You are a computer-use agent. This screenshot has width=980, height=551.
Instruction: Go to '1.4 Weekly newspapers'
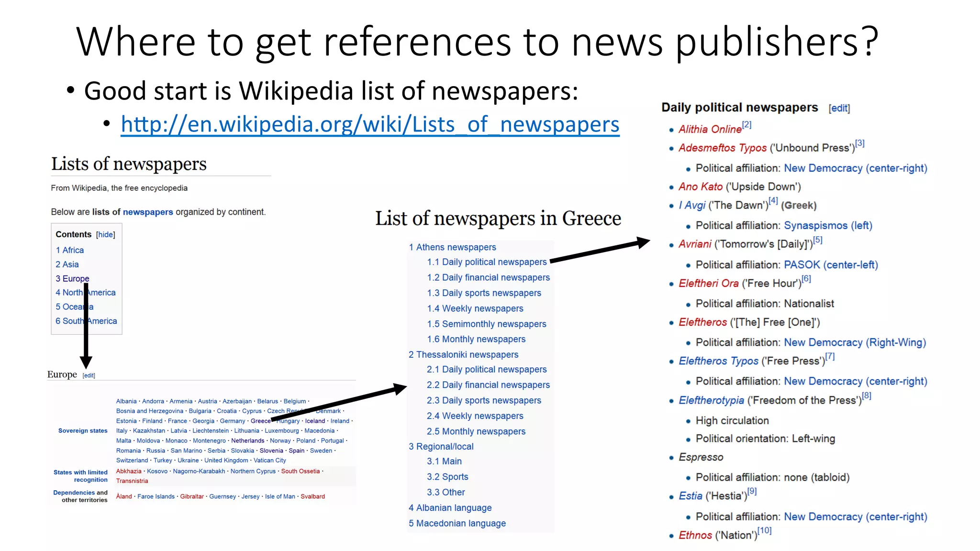pyautogui.click(x=475, y=309)
